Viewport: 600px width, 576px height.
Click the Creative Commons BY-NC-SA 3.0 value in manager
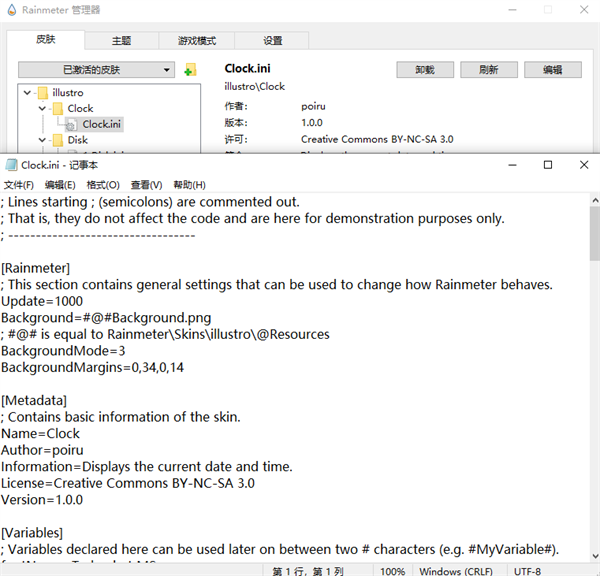pyautogui.click(x=377, y=139)
